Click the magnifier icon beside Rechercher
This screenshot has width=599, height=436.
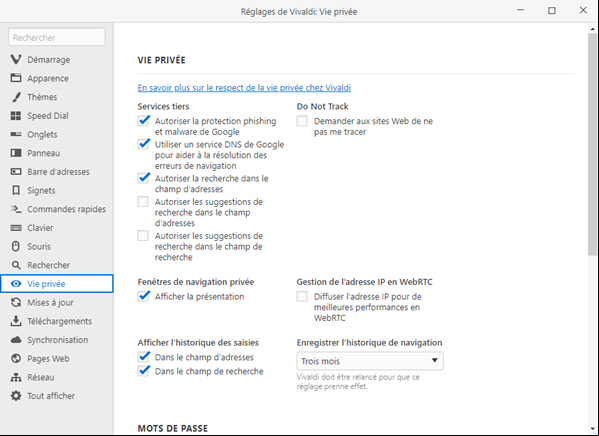tap(16, 265)
